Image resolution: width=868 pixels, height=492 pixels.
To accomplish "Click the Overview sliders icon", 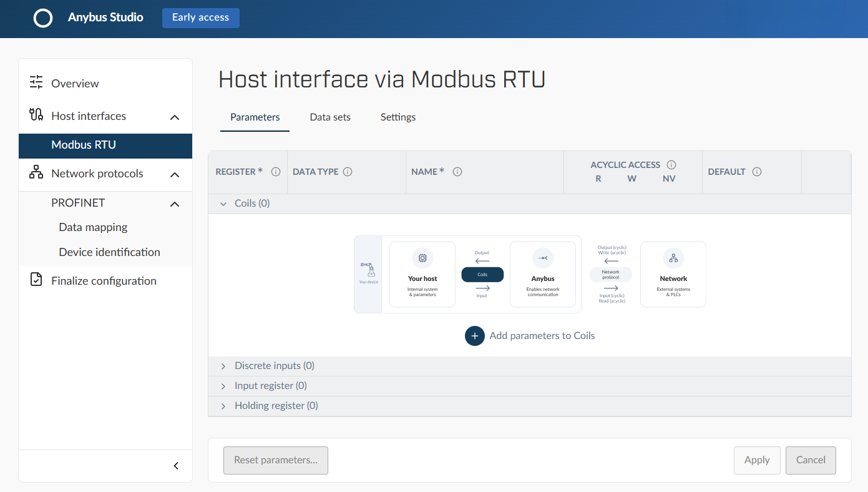I will (36, 82).
